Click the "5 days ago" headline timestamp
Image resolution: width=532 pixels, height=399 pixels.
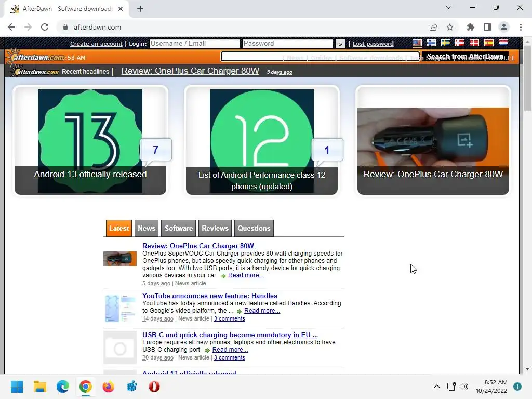(x=279, y=72)
